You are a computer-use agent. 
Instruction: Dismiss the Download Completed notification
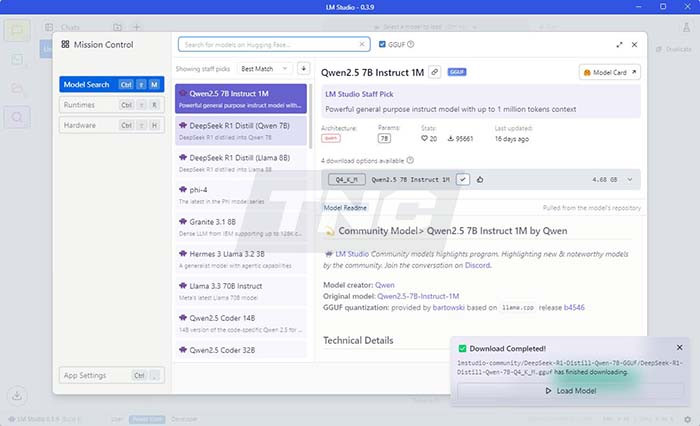coord(679,347)
